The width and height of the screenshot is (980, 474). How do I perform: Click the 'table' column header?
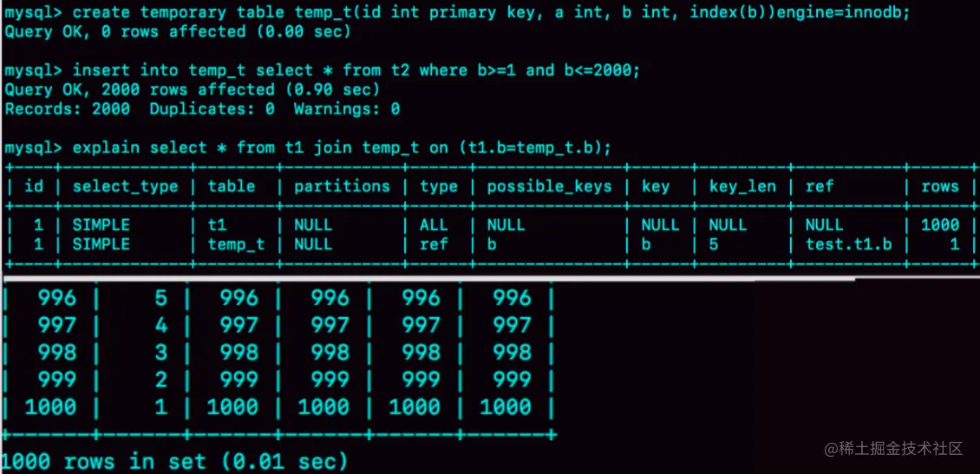click(x=232, y=186)
